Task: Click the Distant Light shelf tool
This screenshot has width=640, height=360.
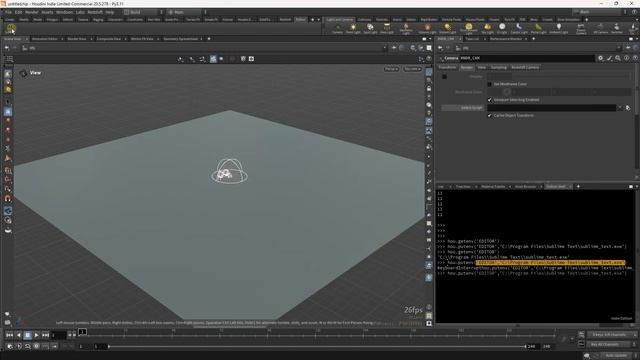Action: click(x=447, y=29)
